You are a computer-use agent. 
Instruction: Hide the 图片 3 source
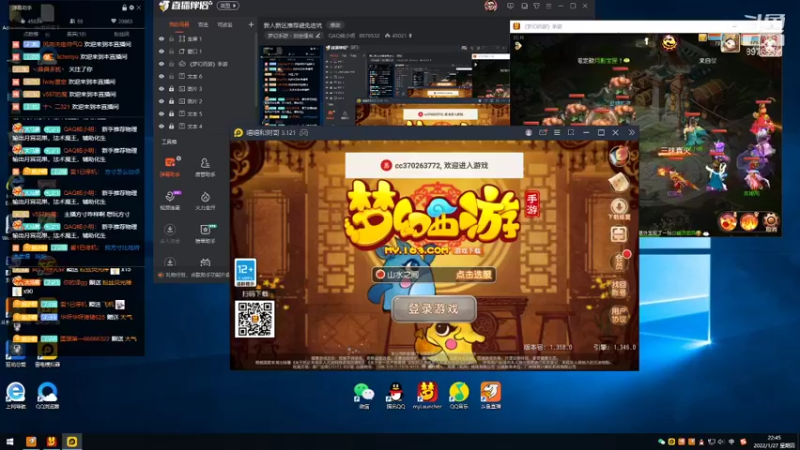tap(161, 89)
